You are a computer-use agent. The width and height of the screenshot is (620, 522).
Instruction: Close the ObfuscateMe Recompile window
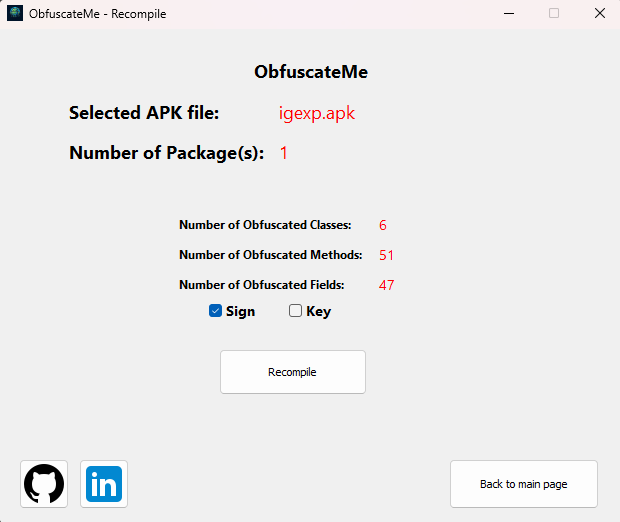pos(599,14)
